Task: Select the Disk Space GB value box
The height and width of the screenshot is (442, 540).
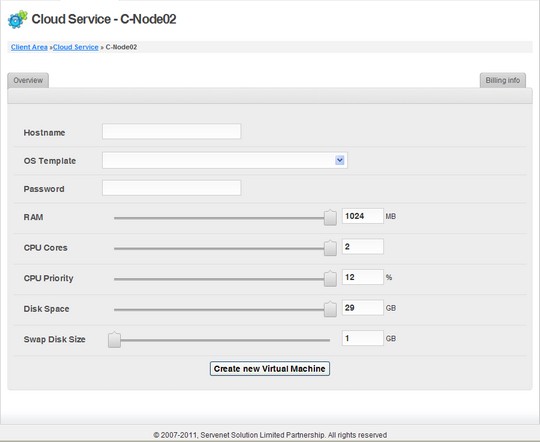Action: click(x=363, y=308)
